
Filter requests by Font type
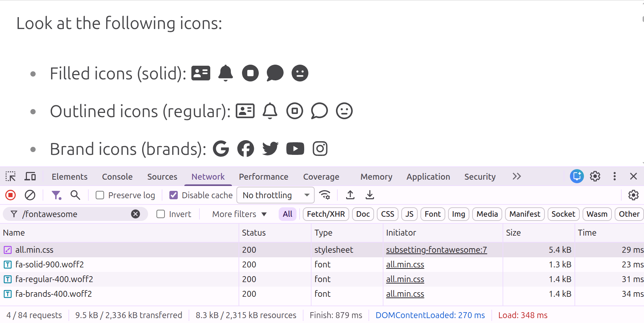pos(432,214)
